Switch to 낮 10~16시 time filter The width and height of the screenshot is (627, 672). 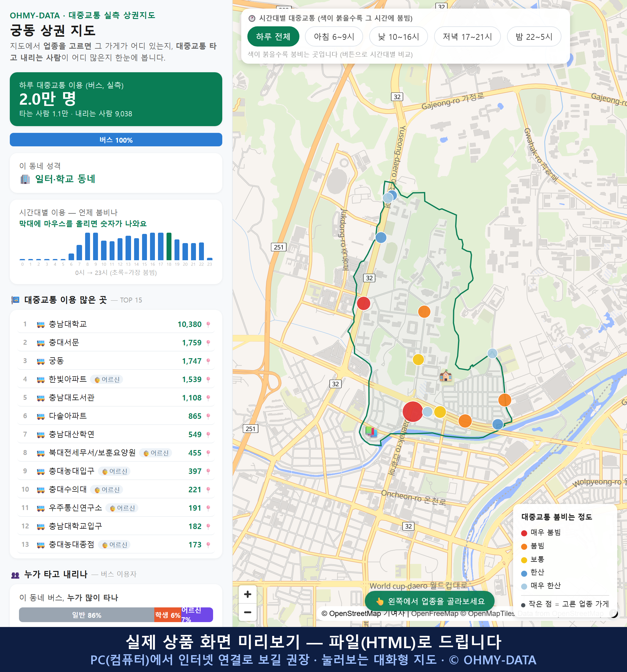pyautogui.click(x=398, y=36)
